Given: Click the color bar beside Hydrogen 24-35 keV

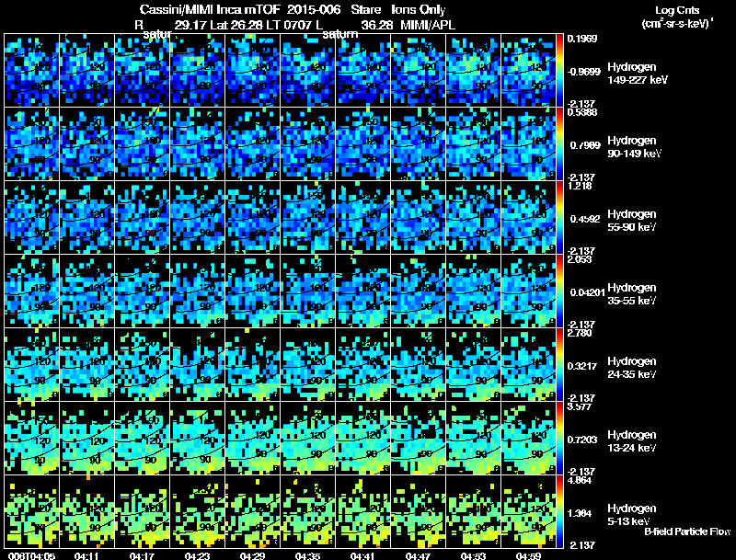Looking at the screenshot, I should (559, 365).
